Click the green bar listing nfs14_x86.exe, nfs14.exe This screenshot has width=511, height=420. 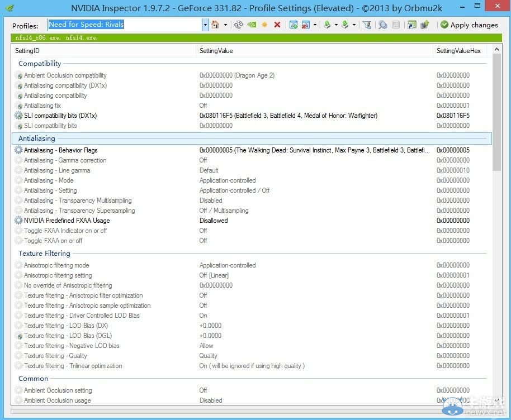[256, 38]
